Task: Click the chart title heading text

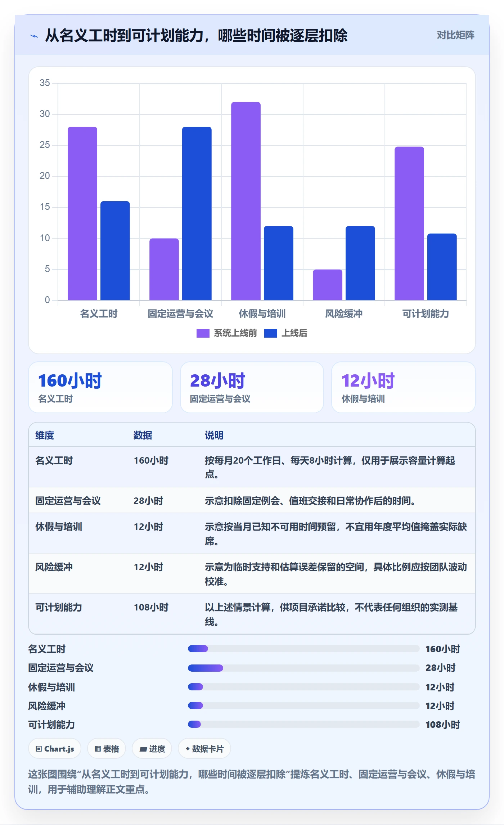Action: [x=196, y=36]
